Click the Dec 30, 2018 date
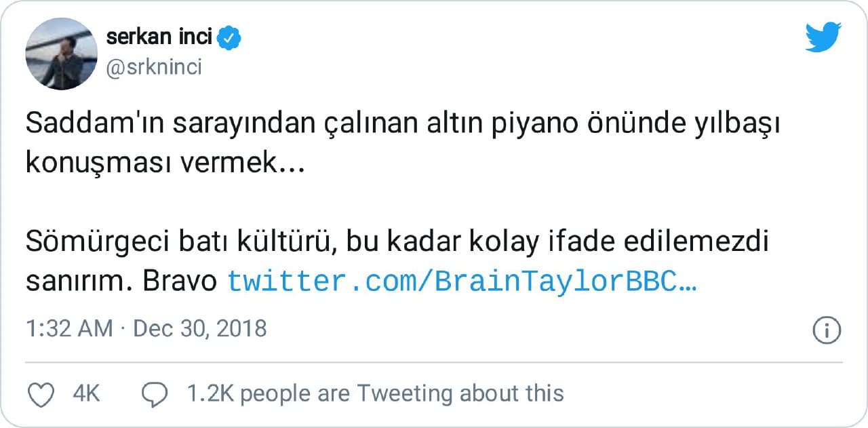The height and width of the screenshot is (428, 868). point(200,329)
